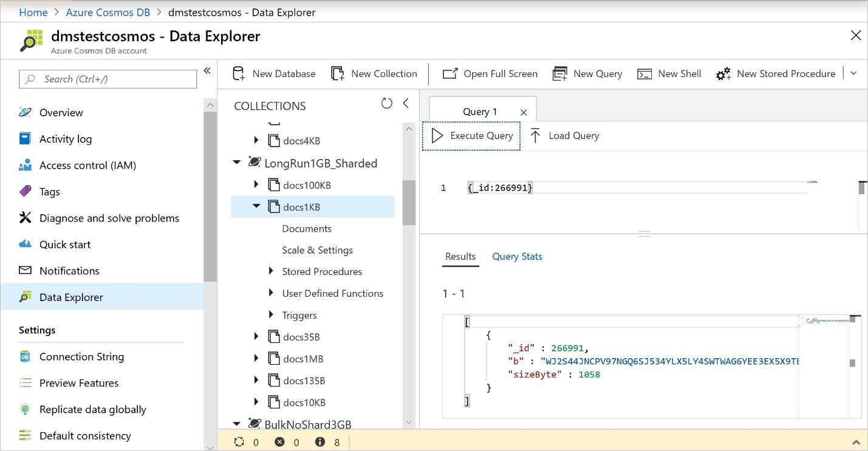868x451 pixels.
Task: Click the Activity log icon
Action: [25, 138]
